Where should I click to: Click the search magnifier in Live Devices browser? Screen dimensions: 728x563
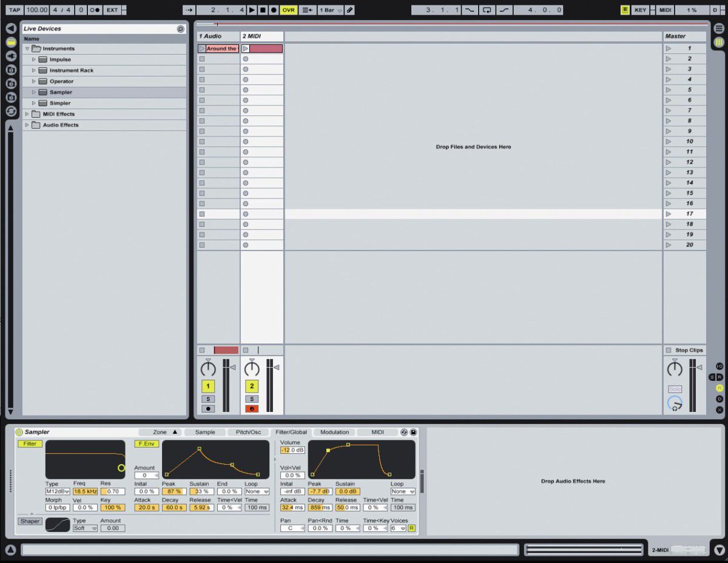coord(180,29)
